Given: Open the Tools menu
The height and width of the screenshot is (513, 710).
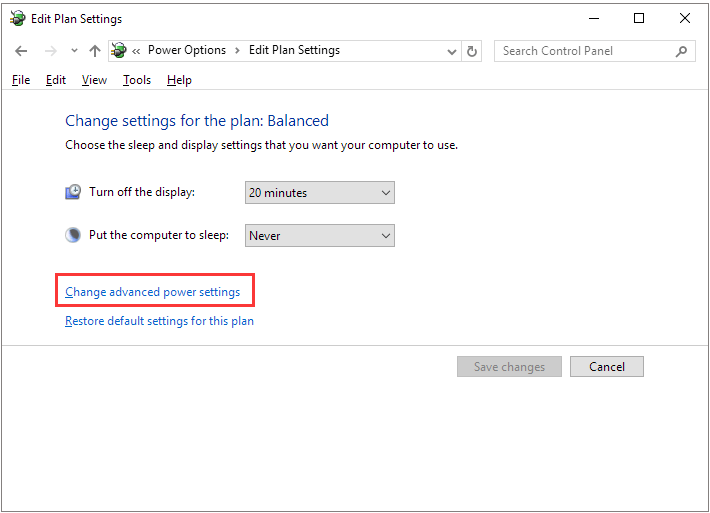Looking at the screenshot, I should (x=137, y=80).
